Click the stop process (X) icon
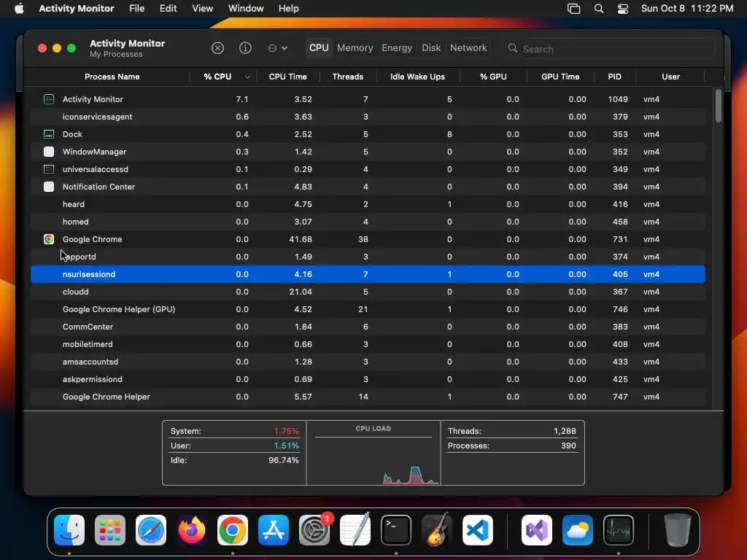Screen dimensions: 747x560 tap(217, 48)
